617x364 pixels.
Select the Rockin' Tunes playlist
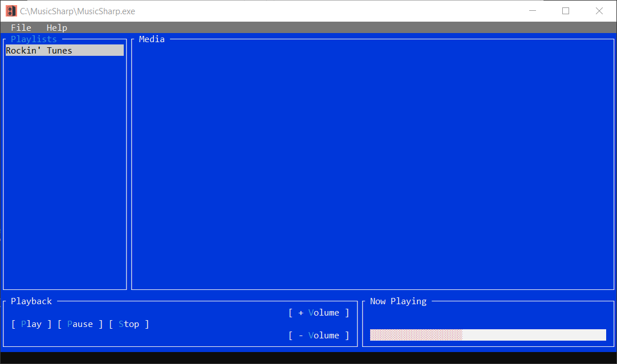click(x=64, y=50)
